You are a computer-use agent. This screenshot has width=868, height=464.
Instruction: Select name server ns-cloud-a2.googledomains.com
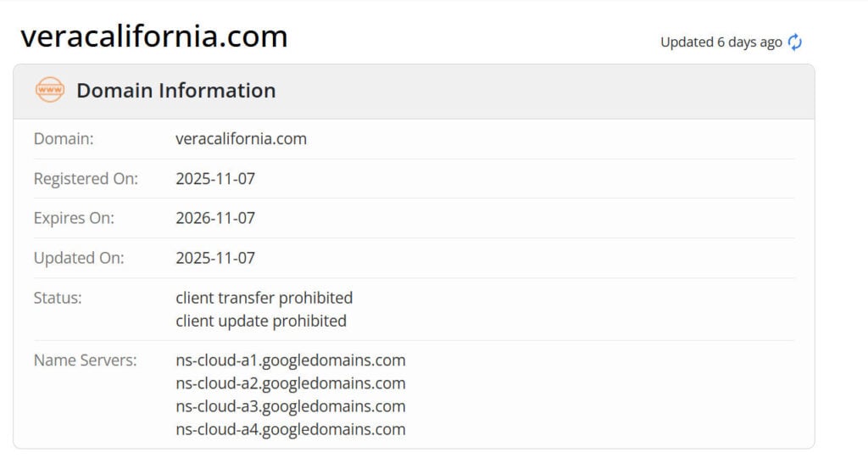pyautogui.click(x=291, y=383)
